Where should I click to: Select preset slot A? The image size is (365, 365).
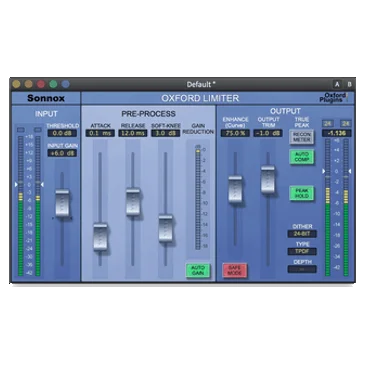(337, 84)
